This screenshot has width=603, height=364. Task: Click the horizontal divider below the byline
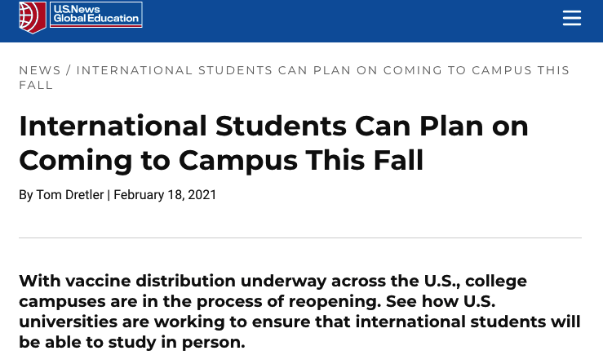300,237
